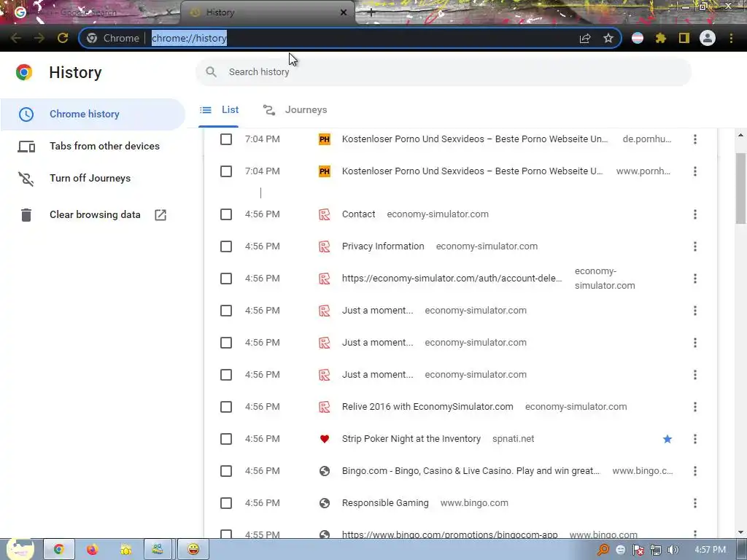The image size is (747, 560).
Task: Click the smiley face taskbar icon
Action: point(193,550)
